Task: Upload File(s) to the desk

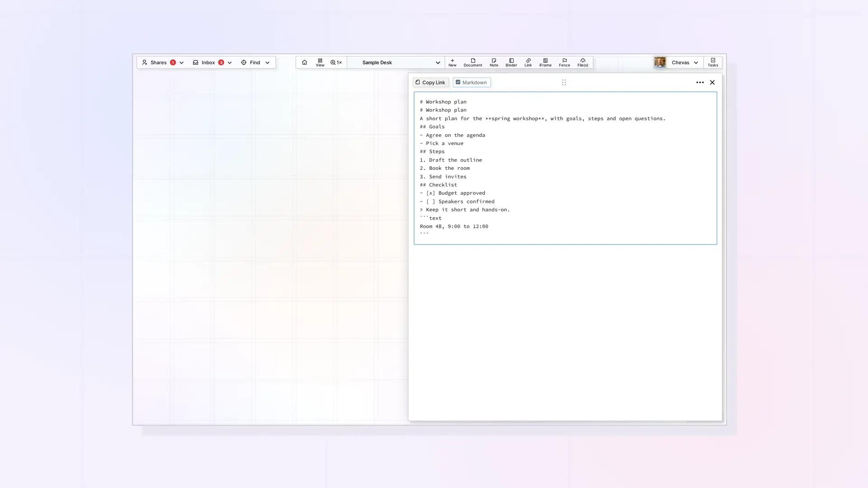Action: (583, 62)
